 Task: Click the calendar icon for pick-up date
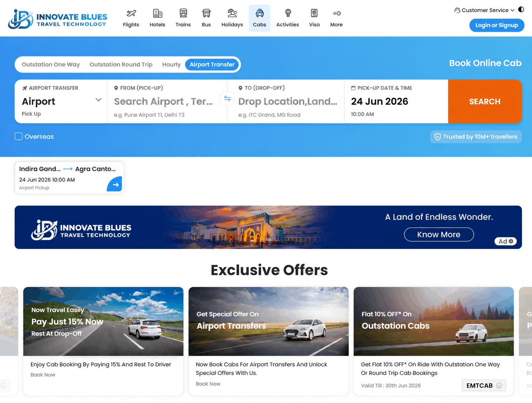pos(353,88)
